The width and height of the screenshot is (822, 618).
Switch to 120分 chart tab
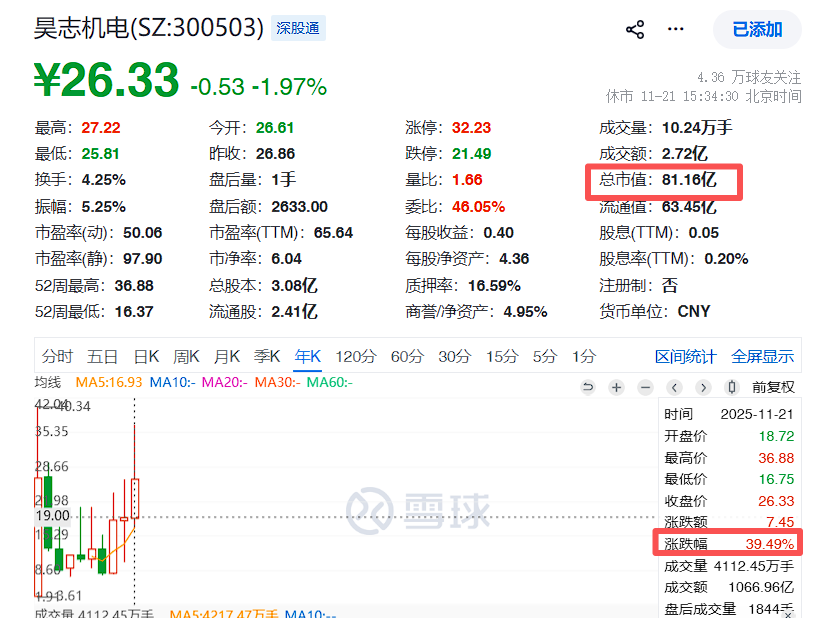coord(356,357)
